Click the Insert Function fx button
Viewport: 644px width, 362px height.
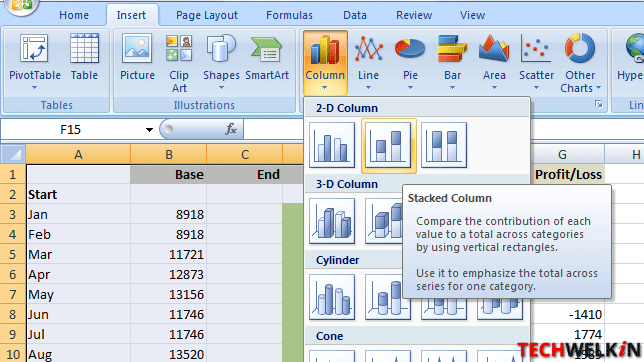coord(231,129)
